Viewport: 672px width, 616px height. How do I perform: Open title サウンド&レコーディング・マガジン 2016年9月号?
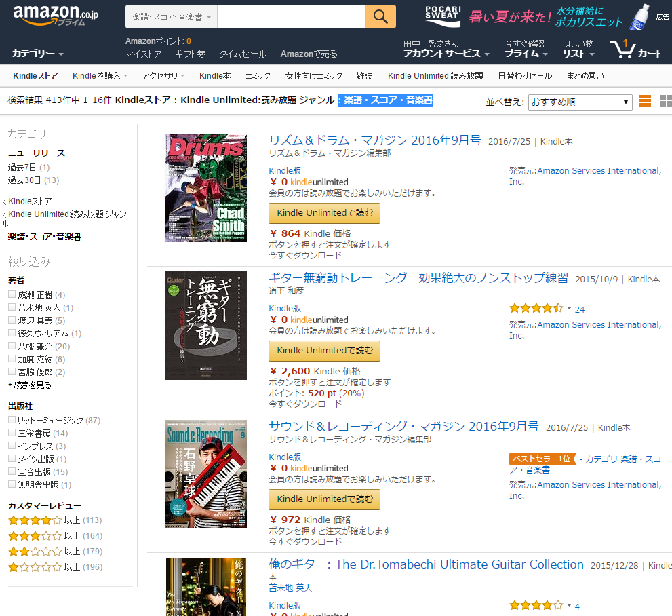[x=403, y=426]
